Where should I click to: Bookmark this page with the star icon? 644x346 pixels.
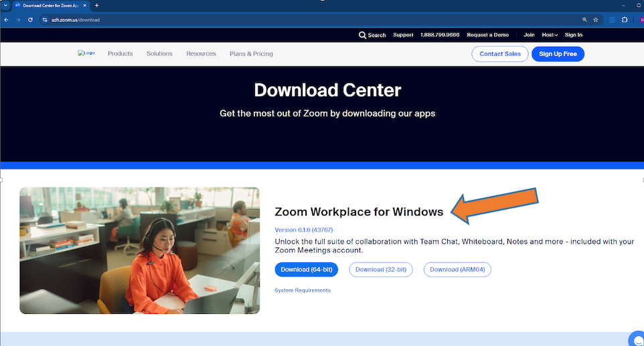point(595,20)
